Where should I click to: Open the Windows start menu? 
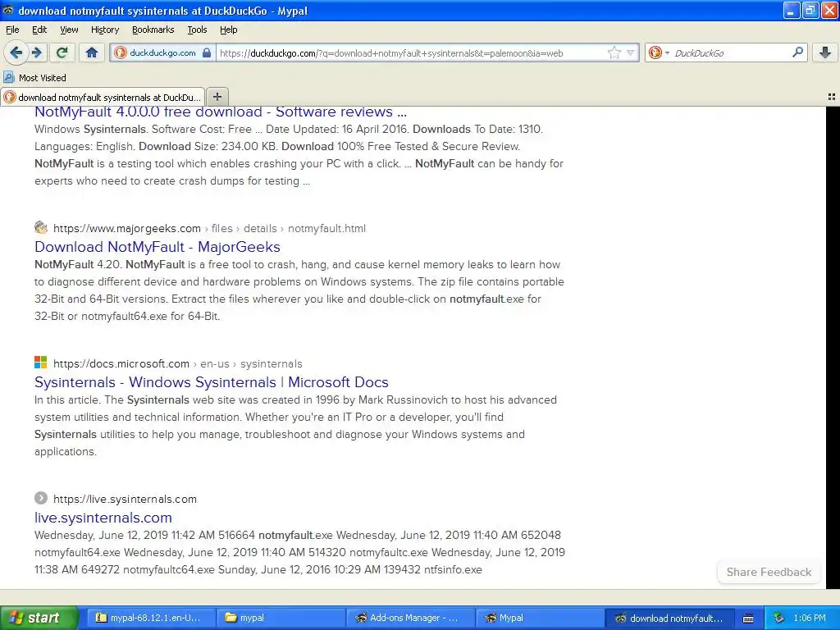coord(39,618)
